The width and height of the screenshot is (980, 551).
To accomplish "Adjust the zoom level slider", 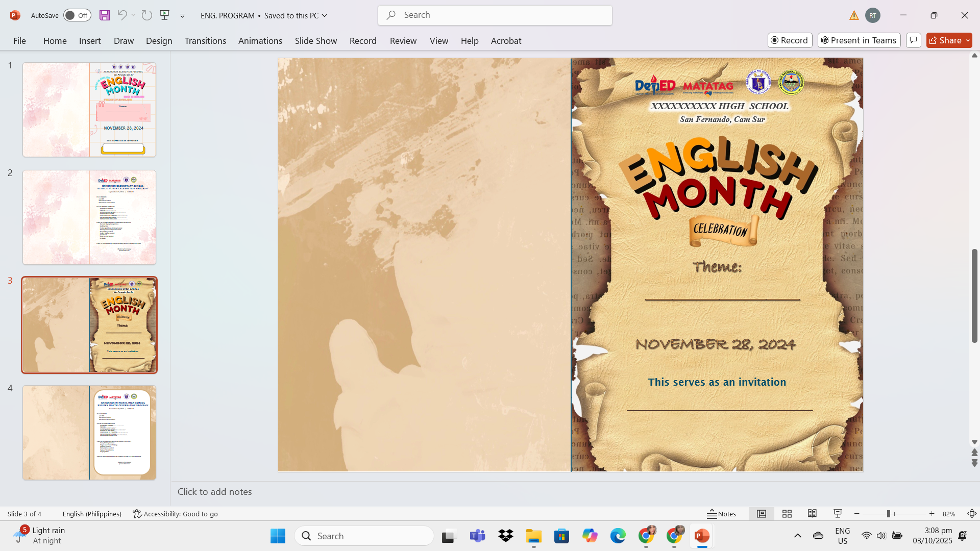I will 889,514.
